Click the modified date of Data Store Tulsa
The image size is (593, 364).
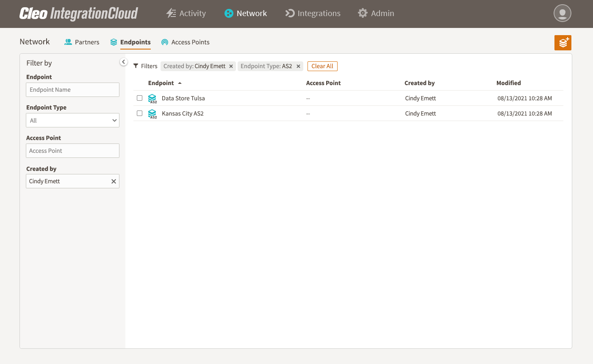(525, 98)
